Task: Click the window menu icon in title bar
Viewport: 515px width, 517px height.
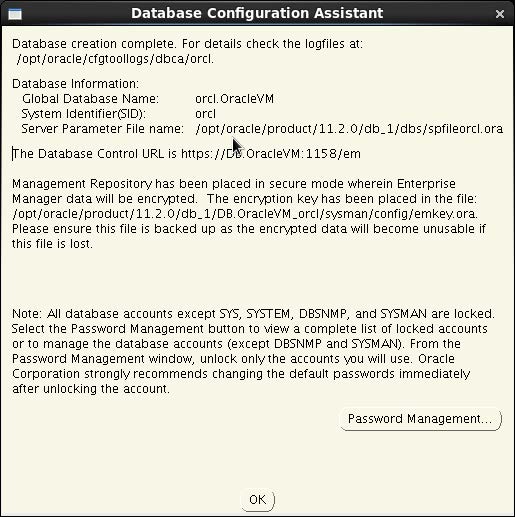Action: coord(15,14)
